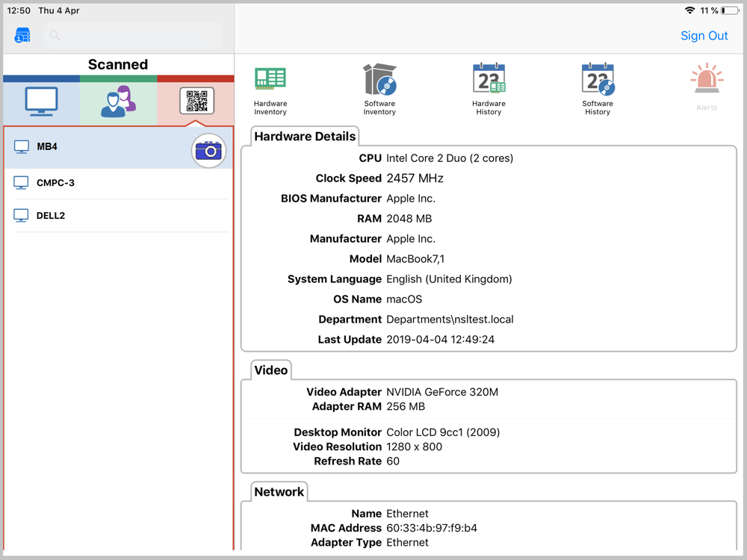This screenshot has width=747, height=560.
Task: Click the clock speed value 2457 MHz
Action: tap(415, 178)
